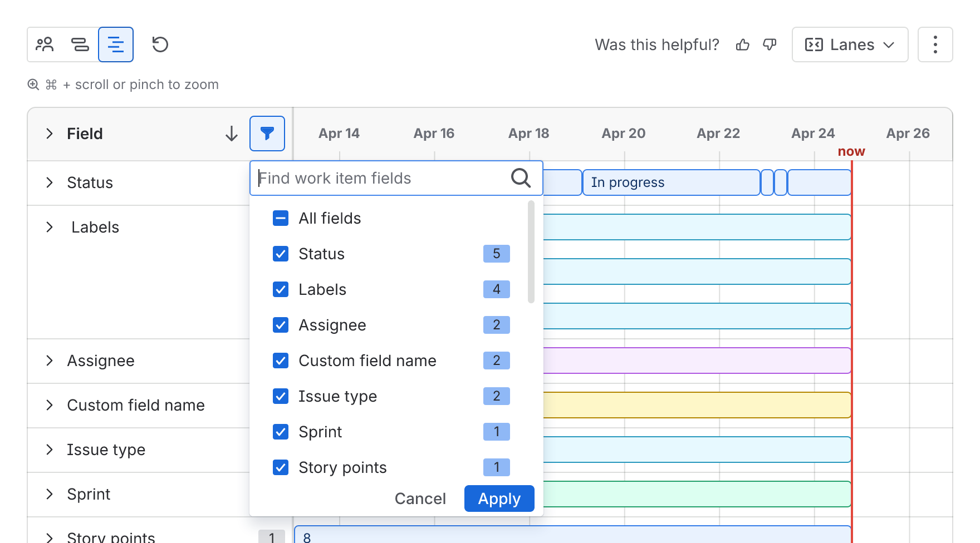Screen dimensions: 980x543
Task: Expand the Issue type row
Action: coord(50,450)
